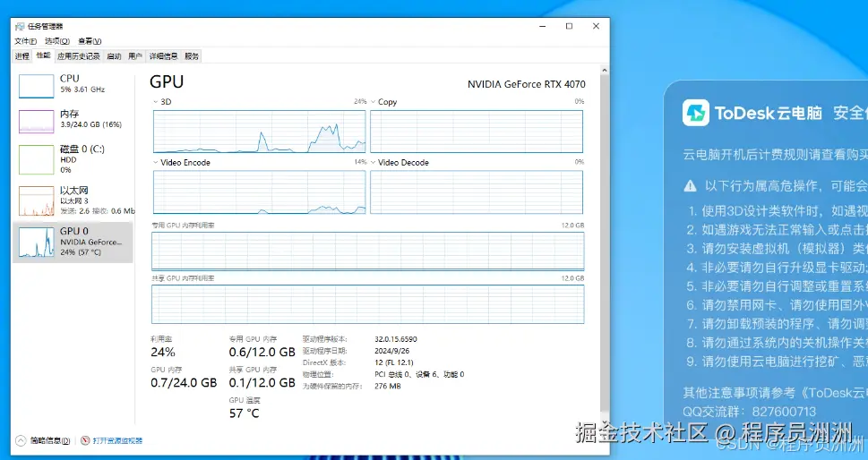This screenshot has height=460, width=868.
Task: Maximize the Task Manager window
Action: pos(569,26)
